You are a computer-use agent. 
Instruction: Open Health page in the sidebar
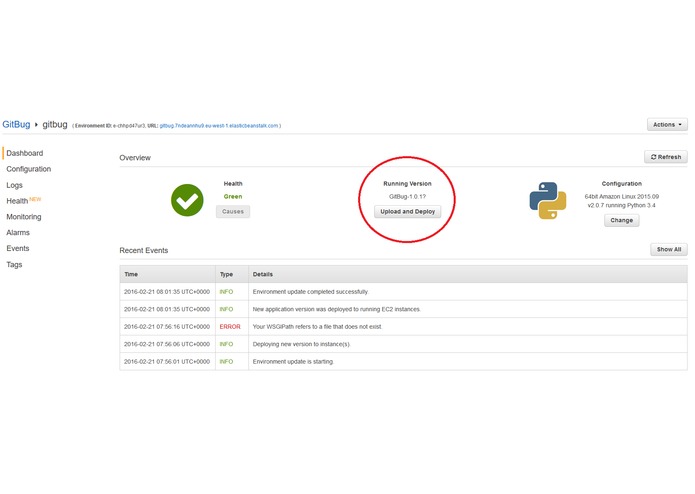pos(17,201)
